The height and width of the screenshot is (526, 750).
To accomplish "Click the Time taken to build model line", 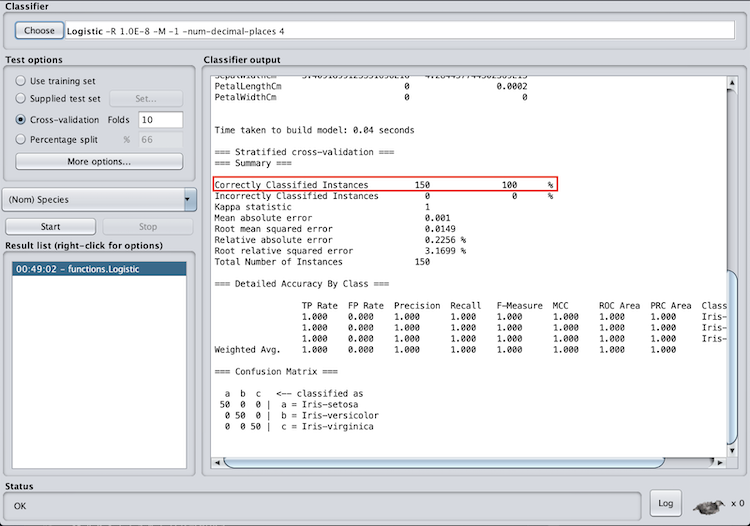I will (314, 130).
